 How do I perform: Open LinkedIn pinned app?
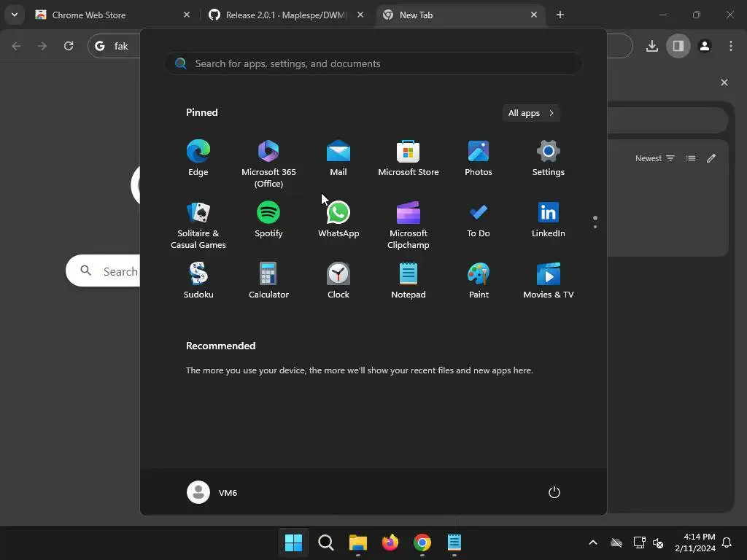(x=549, y=219)
